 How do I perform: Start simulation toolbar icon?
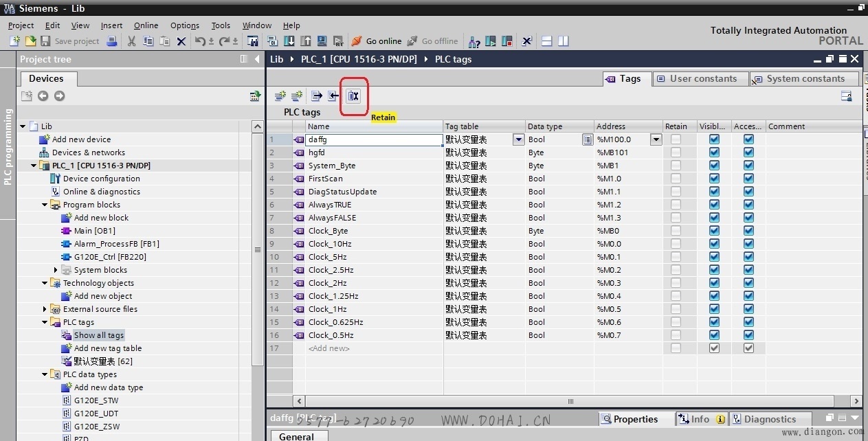pyautogui.click(x=322, y=41)
